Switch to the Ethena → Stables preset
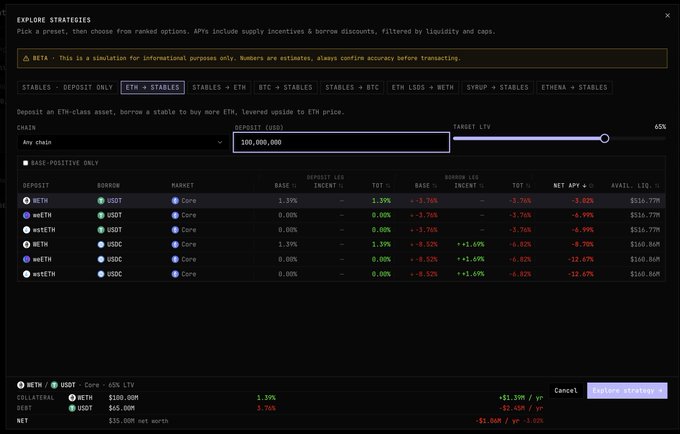This screenshot has height=434, width=680. pos(575,88)
